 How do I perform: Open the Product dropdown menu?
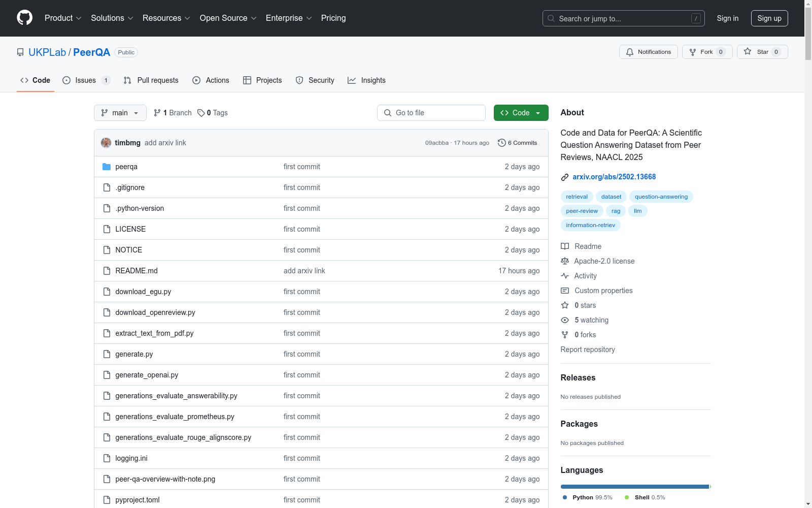pos(63,18)
